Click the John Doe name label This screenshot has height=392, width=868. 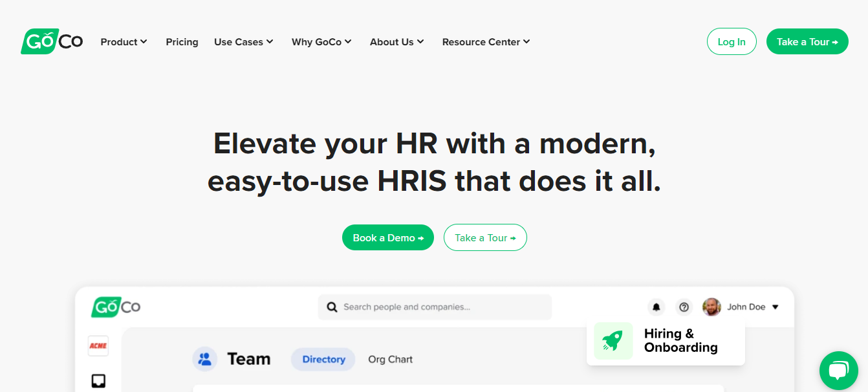(x=746, y=307)
